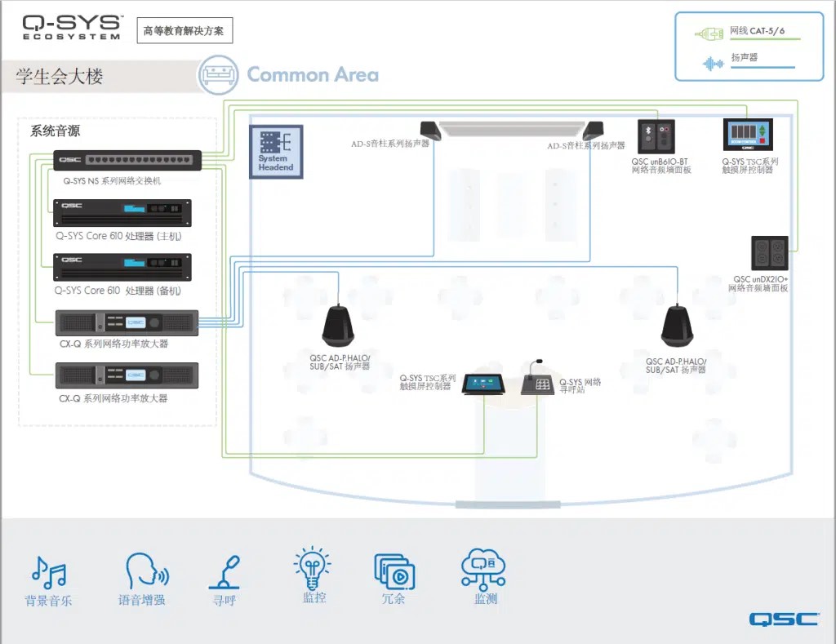Screen dimensions: 836x644
Task: Click the Q-SYS NS 系列网络交换机 label
Action: [112, 180]
